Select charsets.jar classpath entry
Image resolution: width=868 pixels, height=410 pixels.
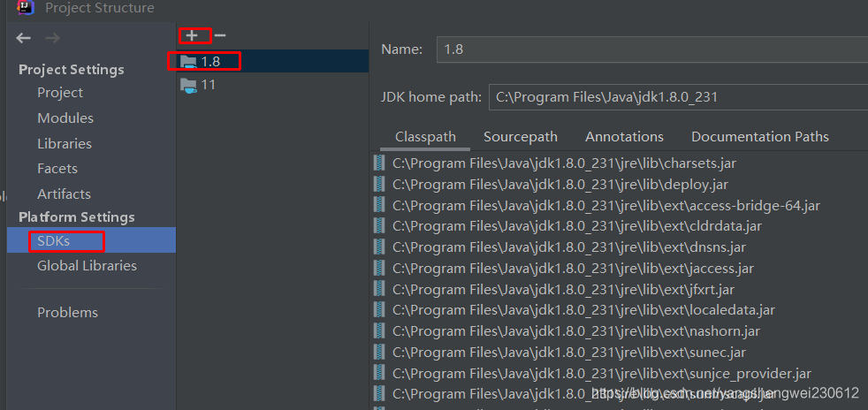[x=564, y=163]
